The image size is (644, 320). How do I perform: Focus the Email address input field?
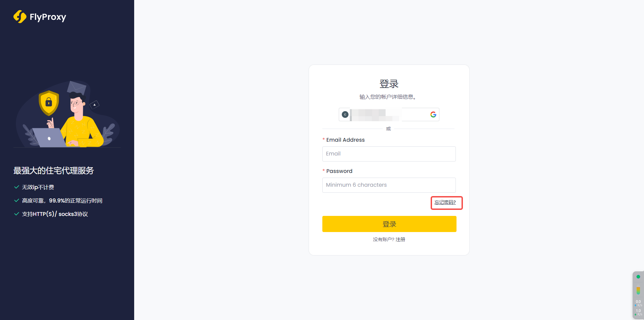coord(389,154)
